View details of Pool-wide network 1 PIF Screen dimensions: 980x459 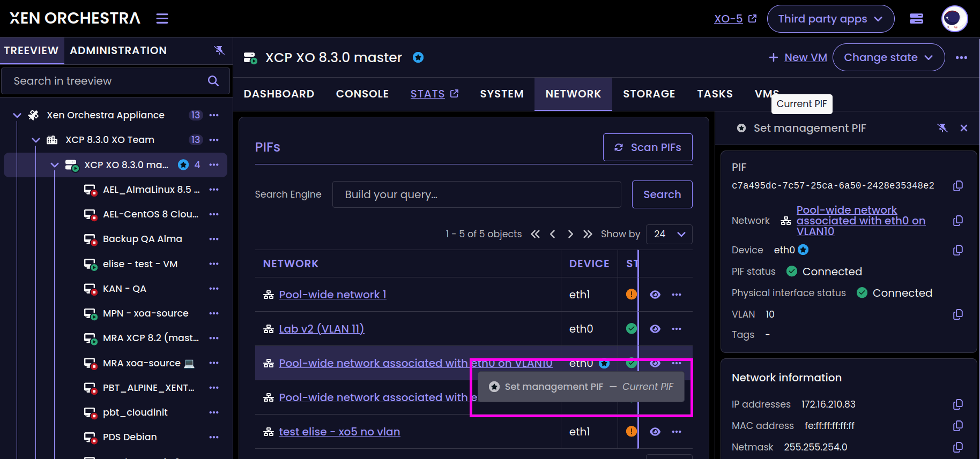point(655,295)
